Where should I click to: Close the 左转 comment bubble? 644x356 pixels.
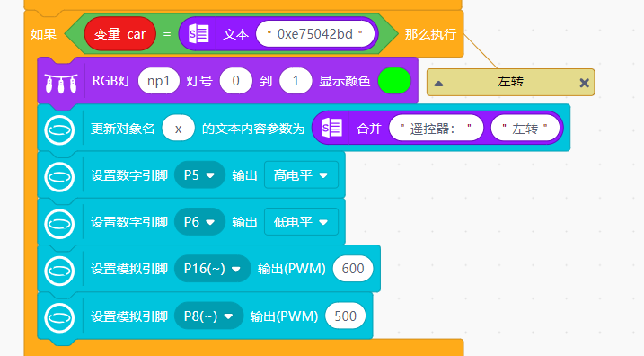(x=584, y=83)
